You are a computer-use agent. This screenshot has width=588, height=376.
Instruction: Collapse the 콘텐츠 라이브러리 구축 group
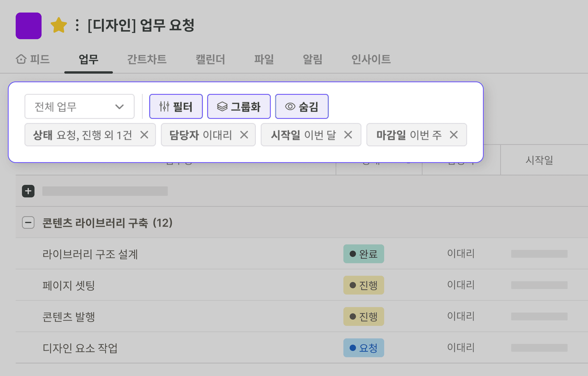point(28,223)
